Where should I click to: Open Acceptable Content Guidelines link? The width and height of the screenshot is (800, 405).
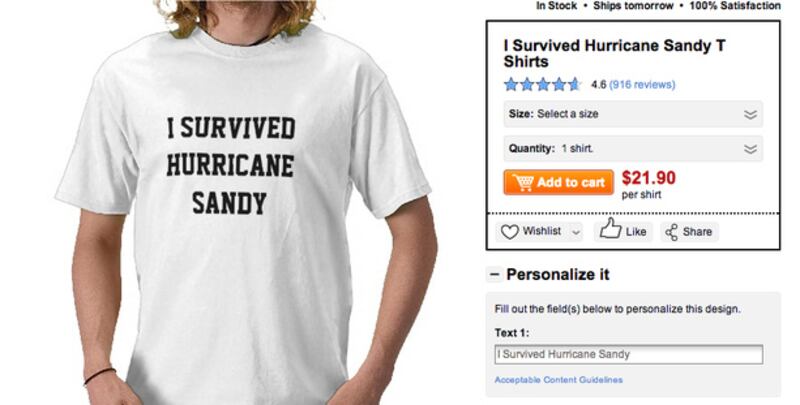558,380
